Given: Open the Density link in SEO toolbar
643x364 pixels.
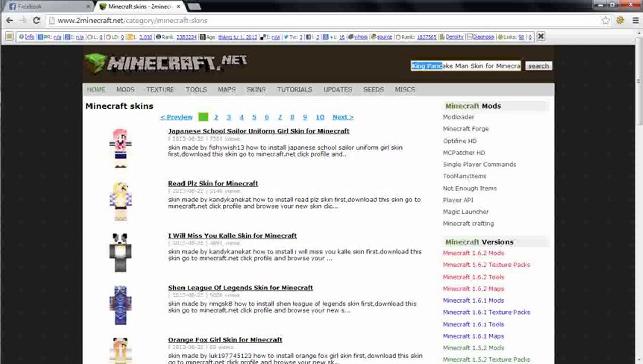Looking at the screenshot, I should 454,37.
